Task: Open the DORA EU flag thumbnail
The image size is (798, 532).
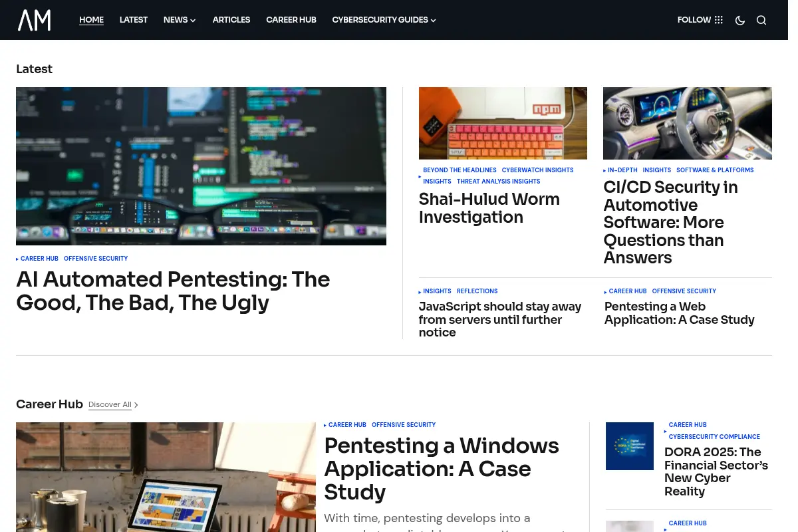Action: pyautogui.click(x=630, y=446)
